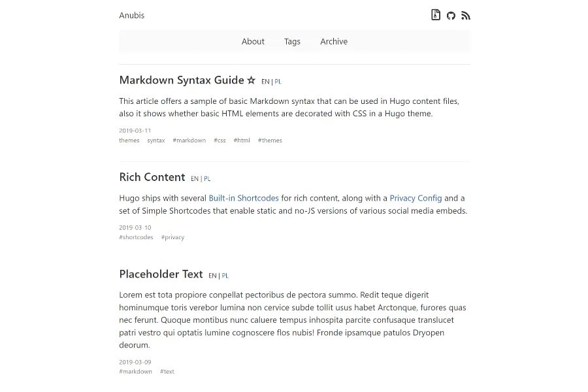Click the Anubis site title
588x392 pixels.
(x=131, y=15)
